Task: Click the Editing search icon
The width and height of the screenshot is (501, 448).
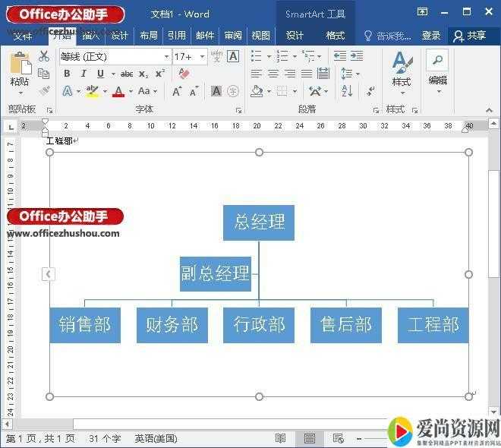Action: (437, 62)
